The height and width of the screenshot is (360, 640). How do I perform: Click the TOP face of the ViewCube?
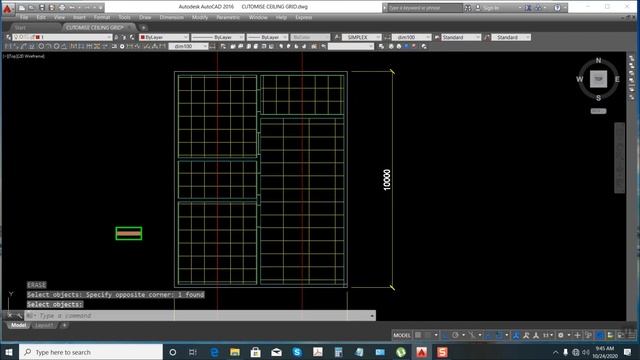tap(598, 79)
